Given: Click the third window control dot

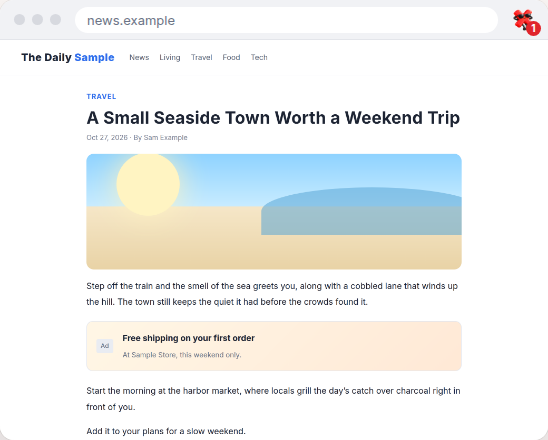Looking at the screenshot, I should (56, 20).
